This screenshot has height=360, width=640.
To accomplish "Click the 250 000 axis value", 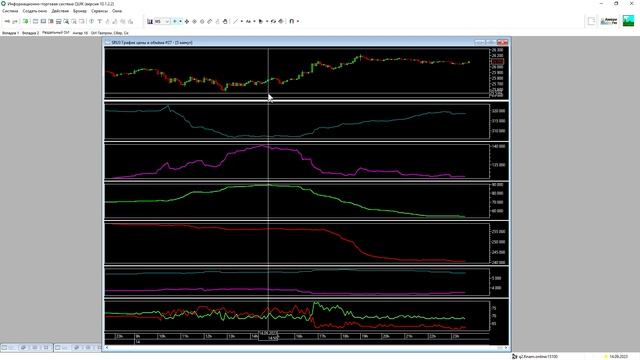I will (x=498, y=242).
